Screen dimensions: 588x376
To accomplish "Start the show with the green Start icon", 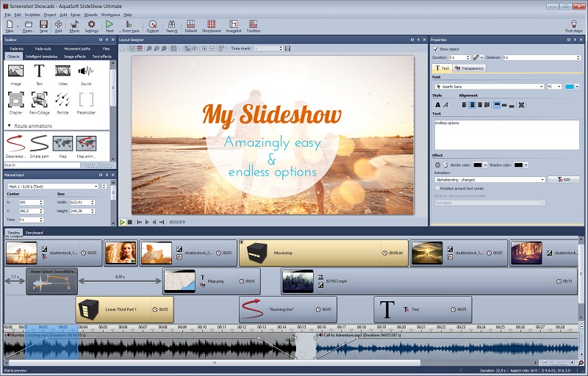I will point(109,25).
